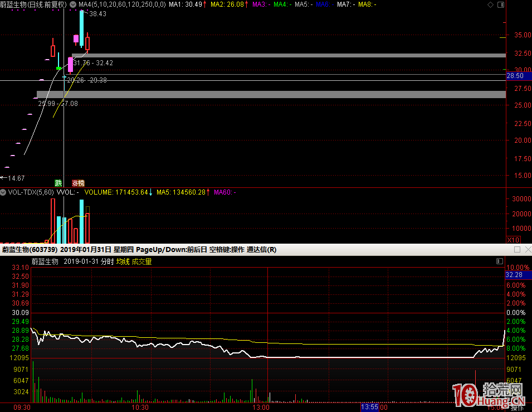Close the intraday popup window
The image size is (532, 412).
tap(527, 250)
